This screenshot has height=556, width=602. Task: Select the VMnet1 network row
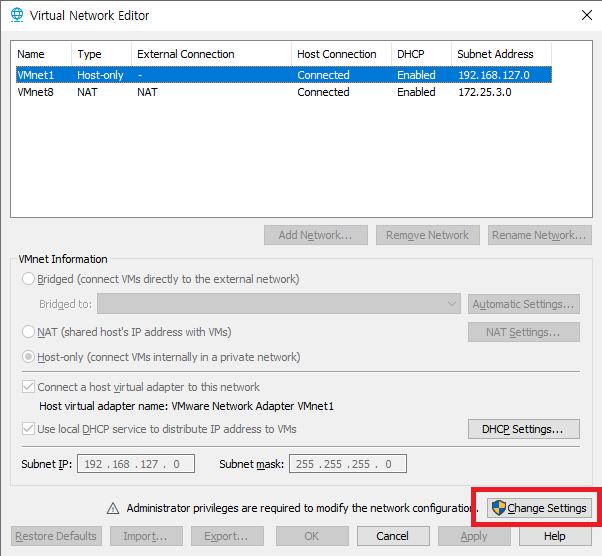(284, 75)
